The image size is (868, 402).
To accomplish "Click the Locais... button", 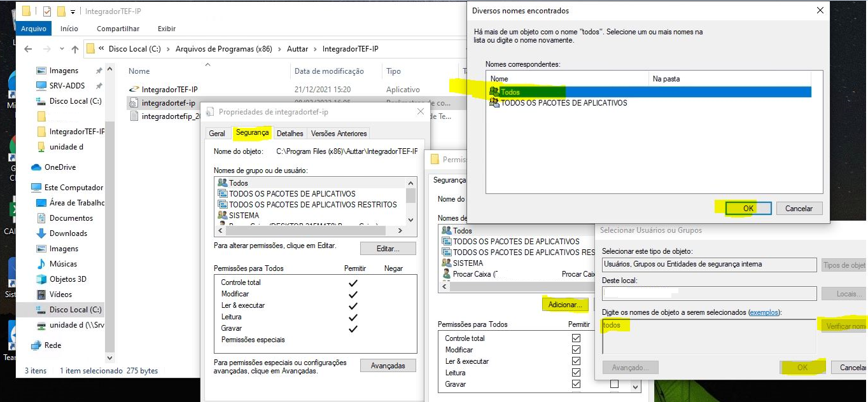I will pos(844,294).
